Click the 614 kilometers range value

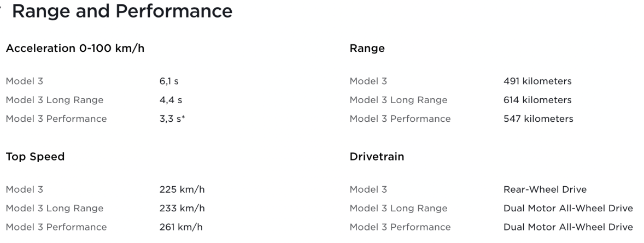(537, 100)
